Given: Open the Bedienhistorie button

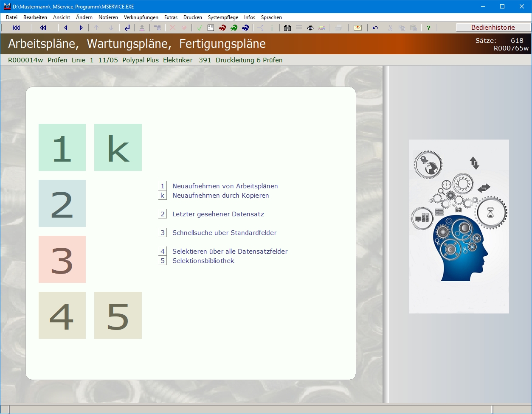Looking at the screenshot, I should (493, 28).
